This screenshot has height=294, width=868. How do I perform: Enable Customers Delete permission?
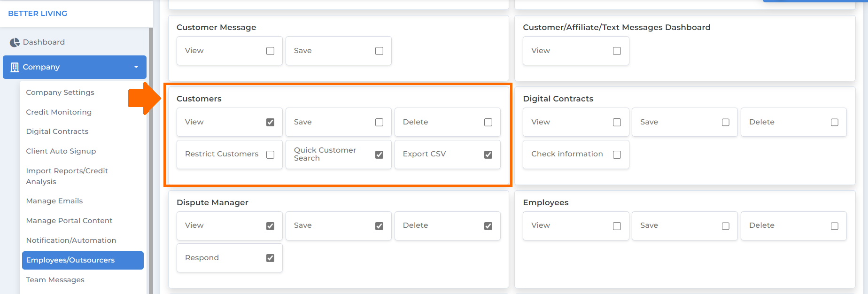(488, 122)
